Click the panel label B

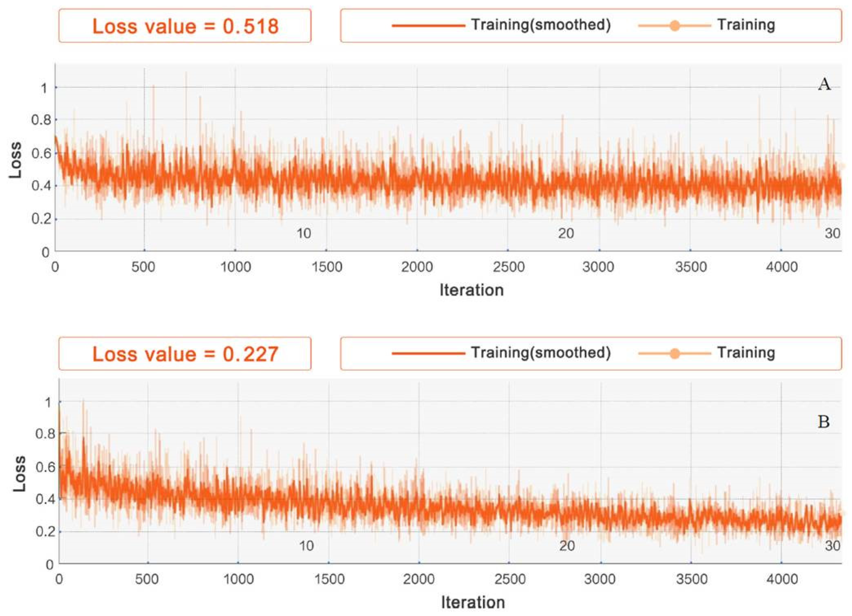pyautogui.click(x=823, y=422)
